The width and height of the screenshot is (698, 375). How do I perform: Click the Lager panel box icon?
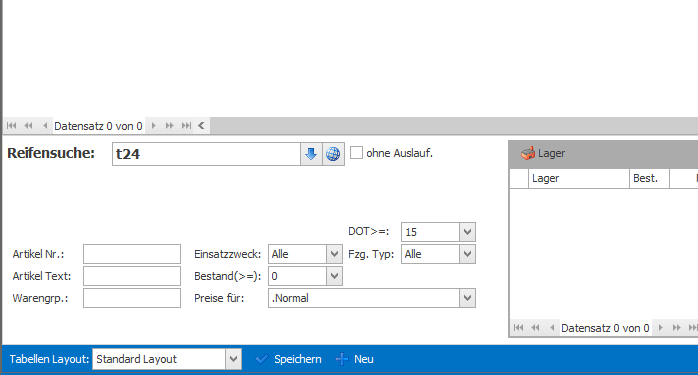click(x=528, y=153)
